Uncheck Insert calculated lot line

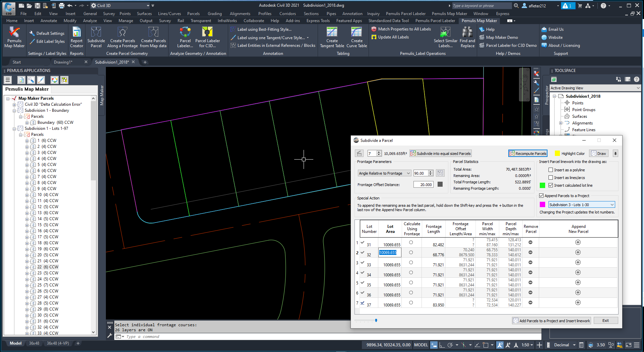(551, 185)
